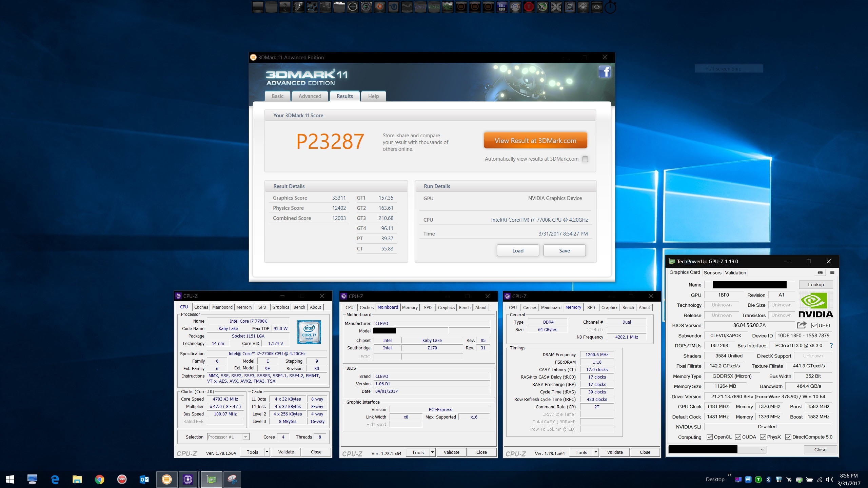Open the GPU-Z hamburger menu icon

coord(832,272)
